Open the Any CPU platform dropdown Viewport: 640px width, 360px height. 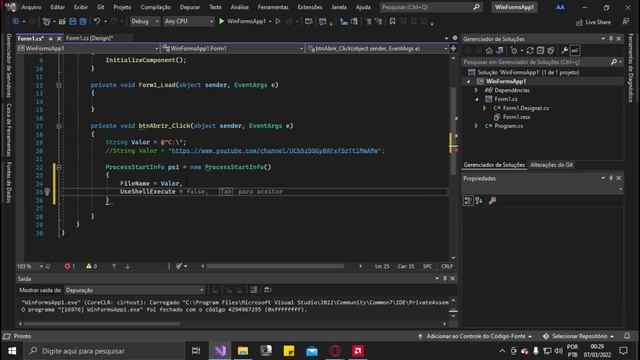click(189, 21)
